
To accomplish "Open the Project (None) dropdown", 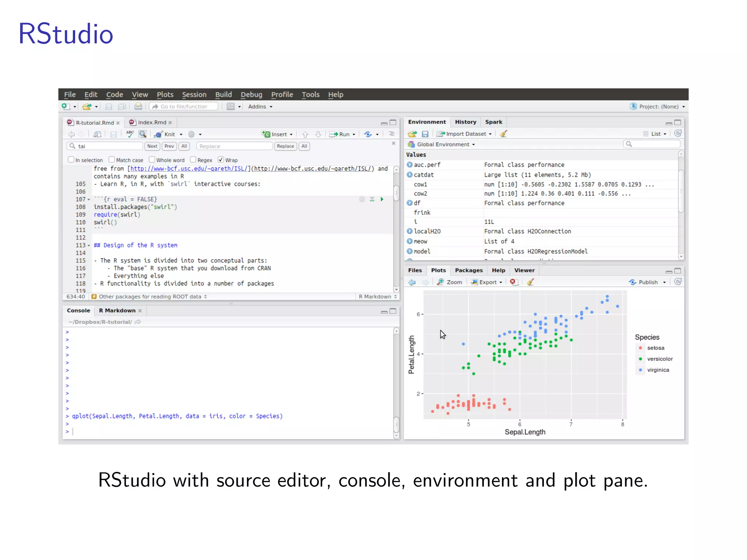I will click(657, 106).
